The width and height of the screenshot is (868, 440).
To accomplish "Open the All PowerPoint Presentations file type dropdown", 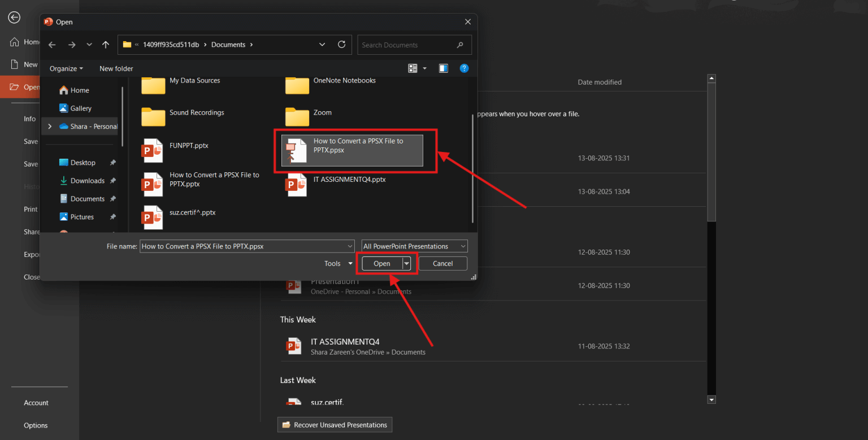I will click(414, 246).
